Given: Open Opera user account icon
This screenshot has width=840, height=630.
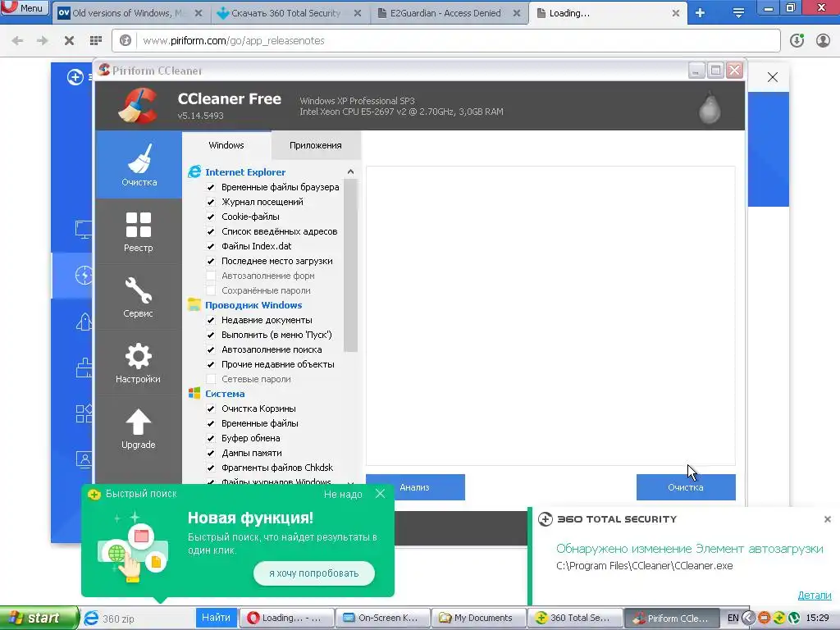Looking at the screenshot, I should [823, 41].
